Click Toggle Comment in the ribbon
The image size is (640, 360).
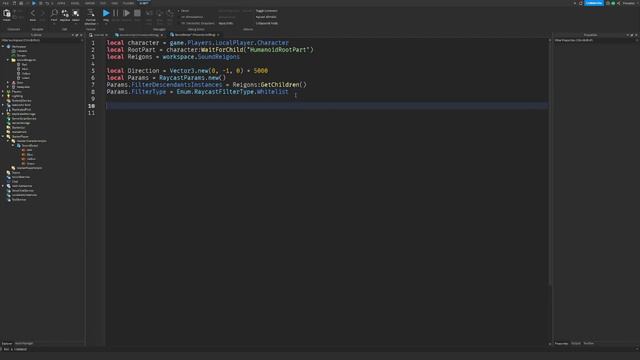coord(267,11)
